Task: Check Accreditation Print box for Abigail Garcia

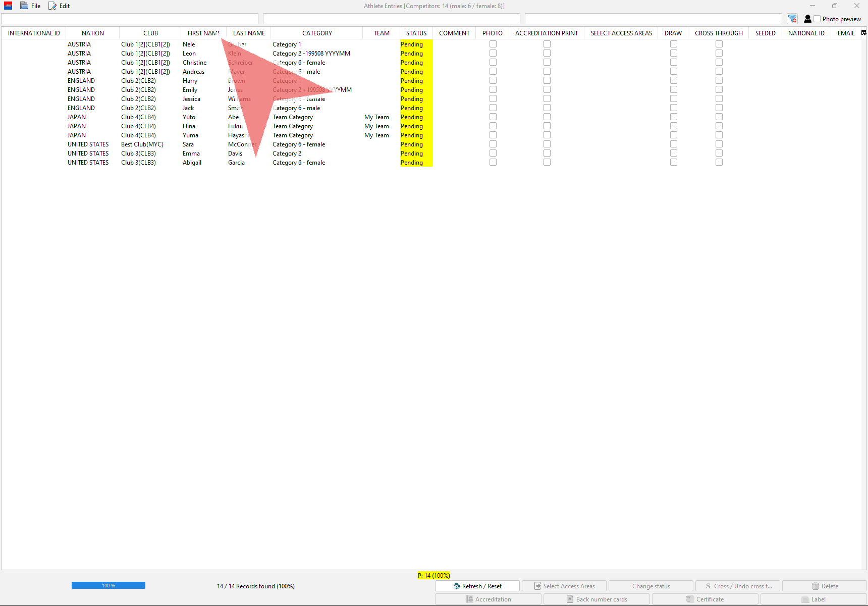Action: tap(547, 163)
